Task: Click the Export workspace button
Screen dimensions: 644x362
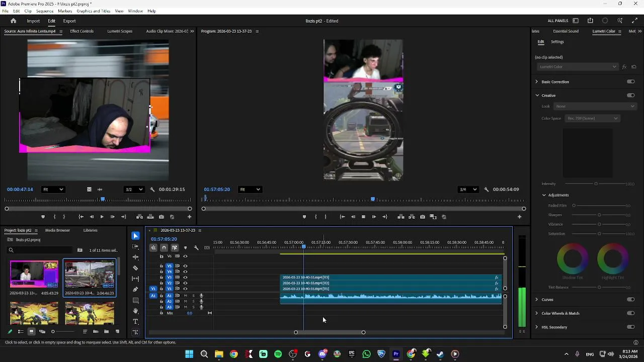Action: 69,21
